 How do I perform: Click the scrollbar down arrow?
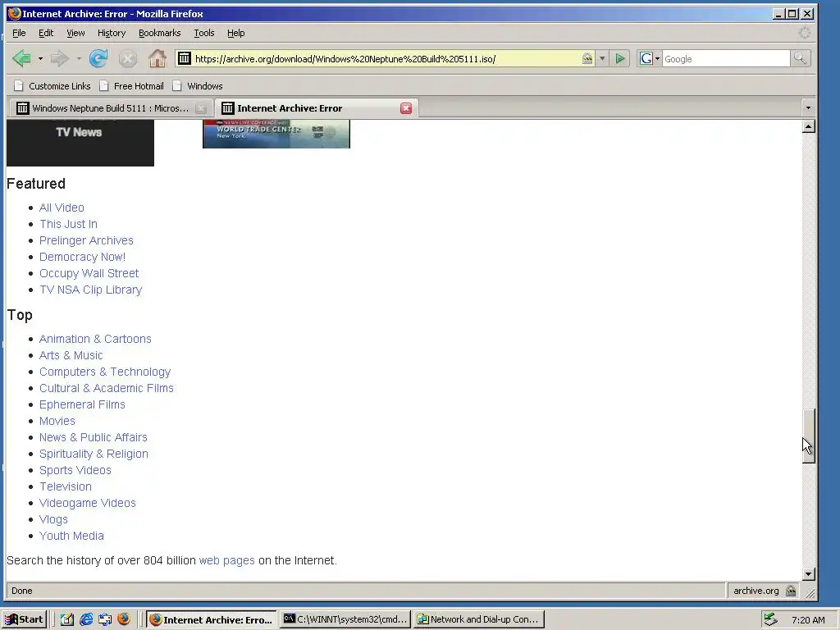click(x=808, y=573)
